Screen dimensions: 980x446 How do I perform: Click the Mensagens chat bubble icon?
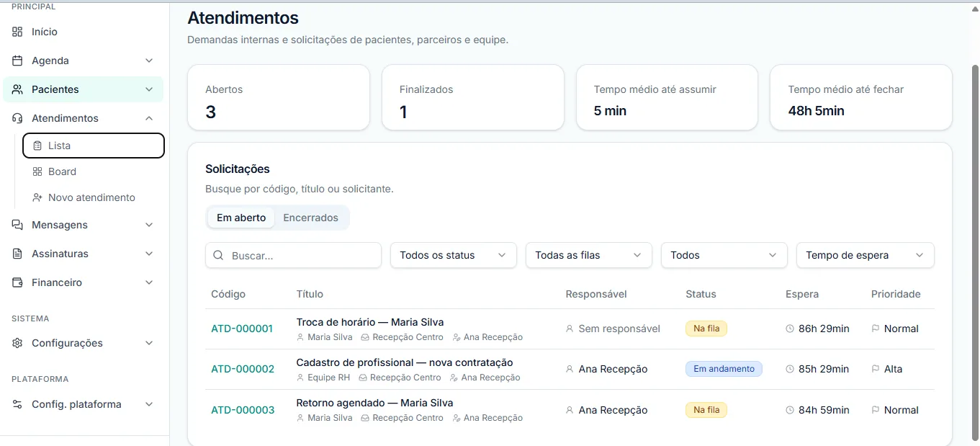[x=18, y=225]
